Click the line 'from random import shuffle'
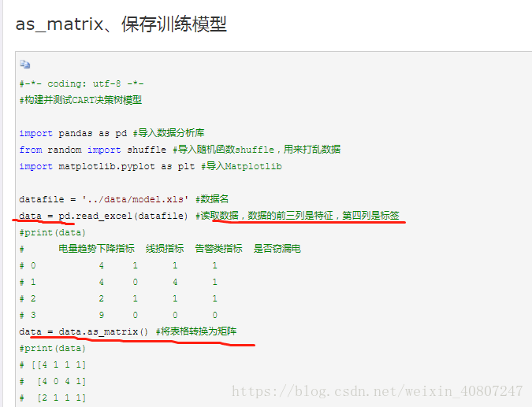 pos(93,150)
